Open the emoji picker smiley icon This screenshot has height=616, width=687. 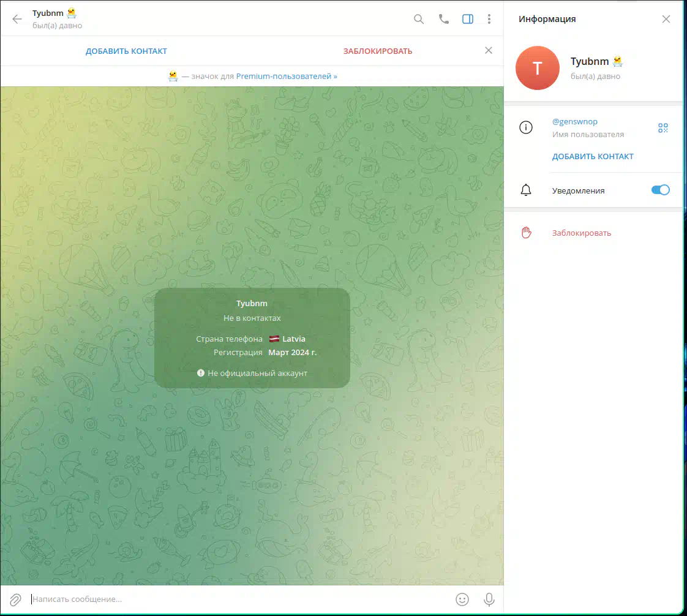[x=462, y=599]
